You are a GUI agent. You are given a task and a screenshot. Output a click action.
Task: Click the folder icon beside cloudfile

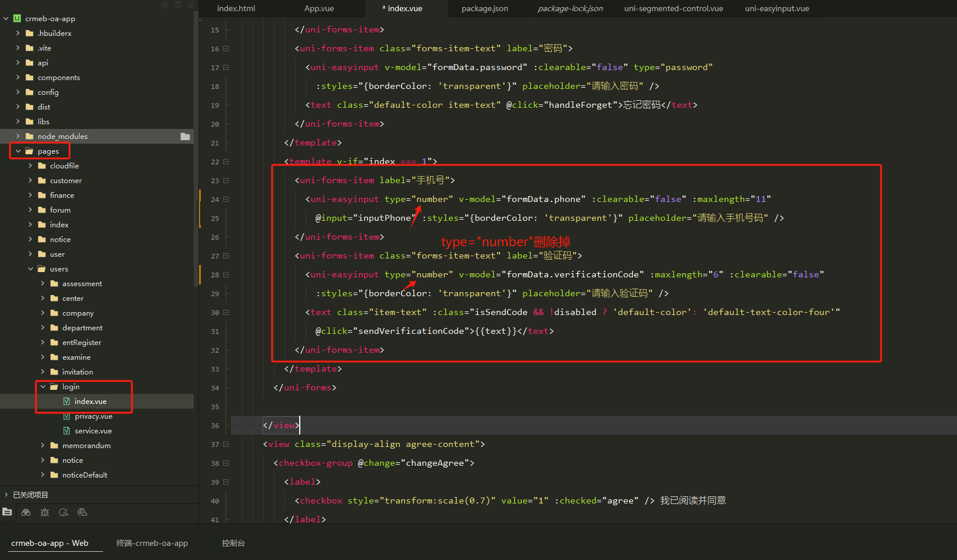(42, 165)
